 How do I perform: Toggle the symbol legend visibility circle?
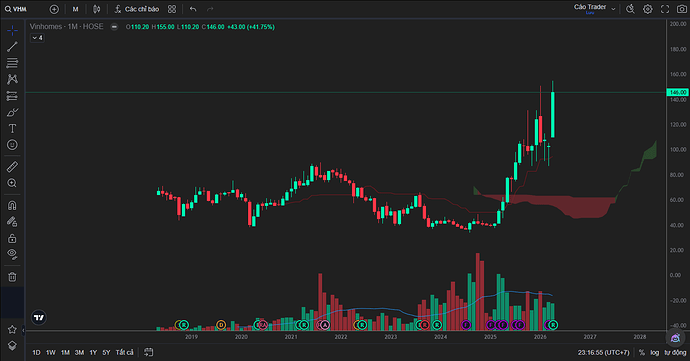(x=114, y=27)
